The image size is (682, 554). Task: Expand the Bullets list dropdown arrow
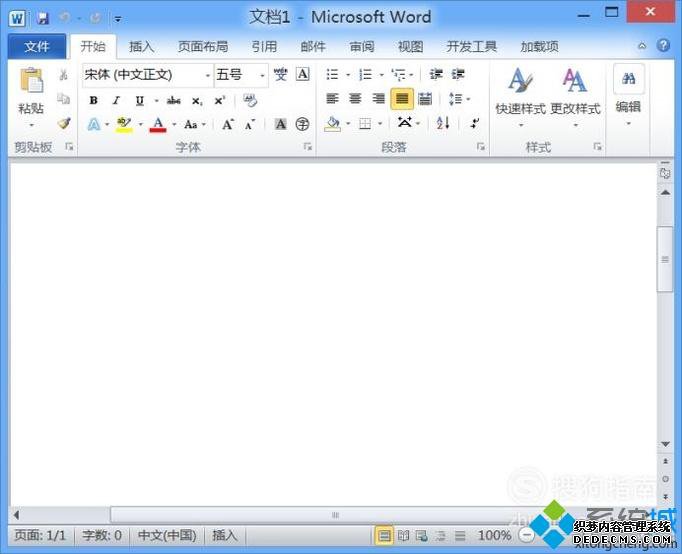(x=348, y=75)
